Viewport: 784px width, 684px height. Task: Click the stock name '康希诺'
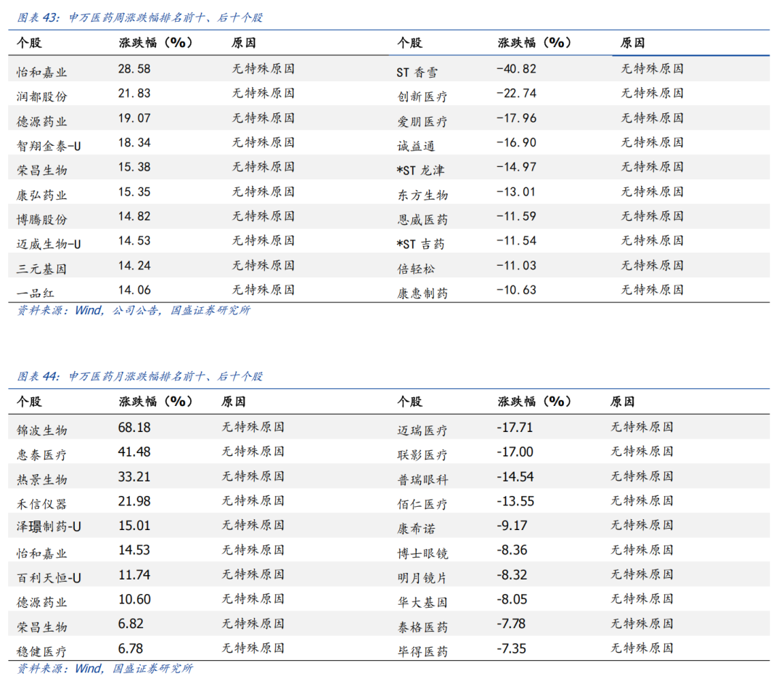(x=416, y=529)
